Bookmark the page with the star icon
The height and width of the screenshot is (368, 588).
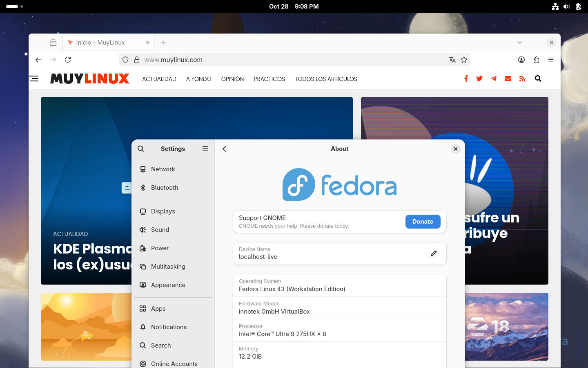coord(464,60)
